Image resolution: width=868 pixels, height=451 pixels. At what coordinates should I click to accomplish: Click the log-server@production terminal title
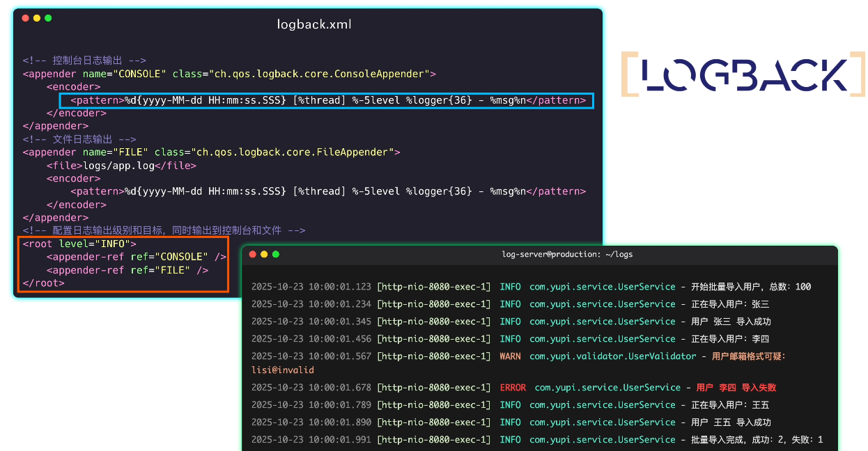pos(567,255)
